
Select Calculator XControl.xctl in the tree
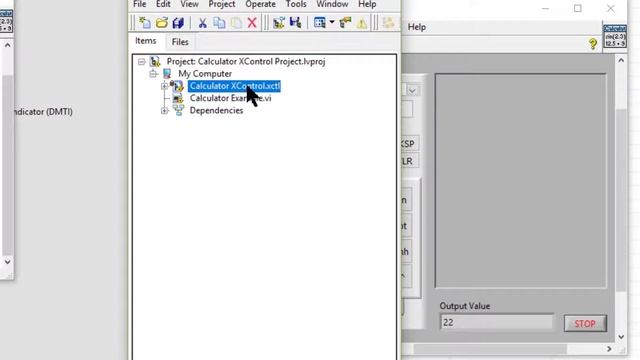234,86
